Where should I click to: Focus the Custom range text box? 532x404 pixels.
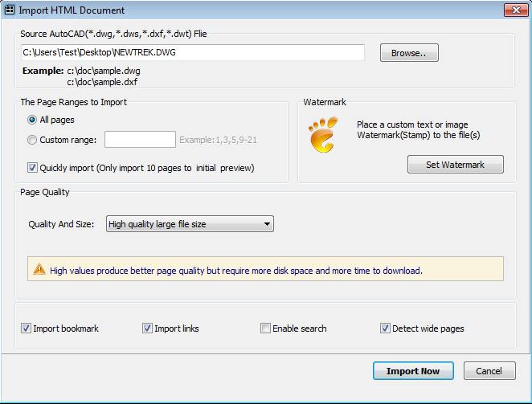click(x=140, y=140)
